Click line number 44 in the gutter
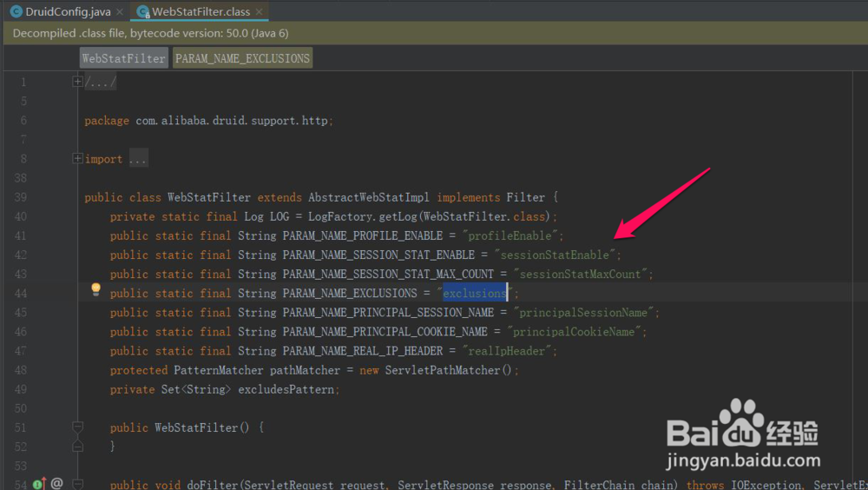The image size is (868, 490). 21,294
